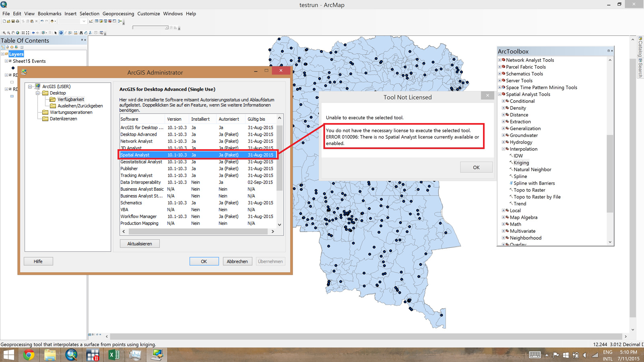Screen dimensions: 644x362
Task: Select the IDW interpolation tool
Action: tap(518, 156)
